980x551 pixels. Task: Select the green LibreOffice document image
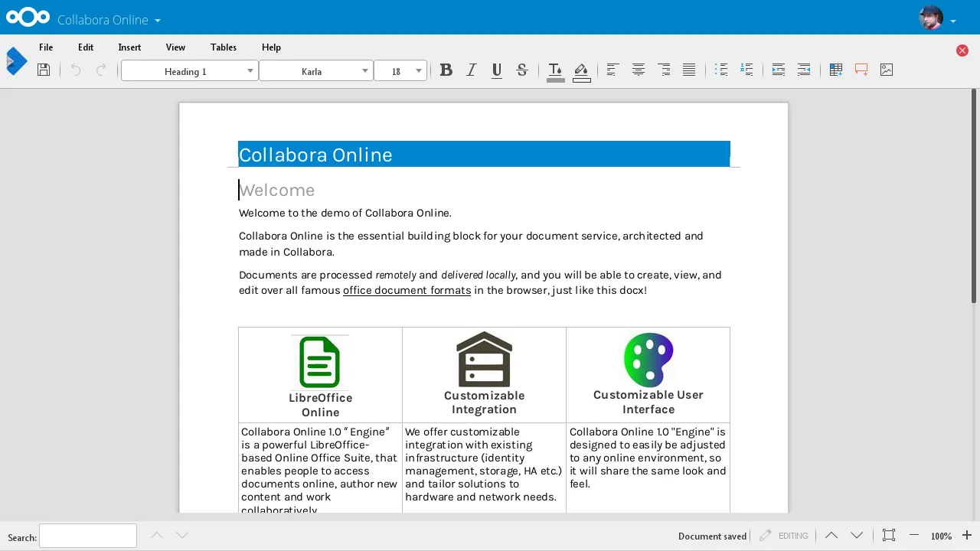(x=320, y=362)
